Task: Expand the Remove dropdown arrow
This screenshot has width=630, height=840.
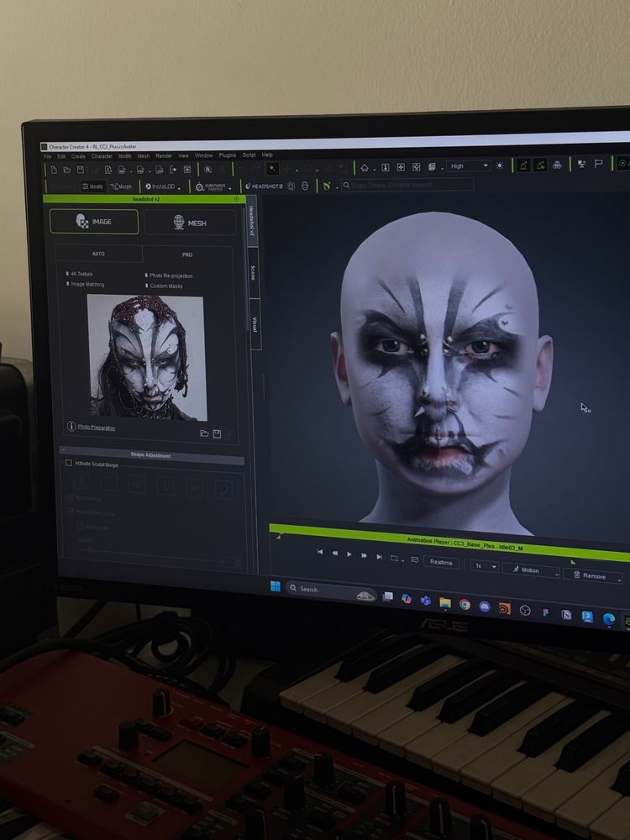Action: pyautogui.click(x=620, y=580)
